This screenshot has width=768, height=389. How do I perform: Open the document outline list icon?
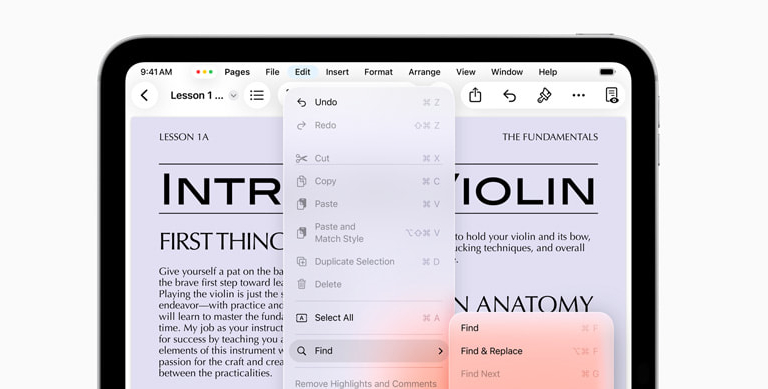pos(257,95)
